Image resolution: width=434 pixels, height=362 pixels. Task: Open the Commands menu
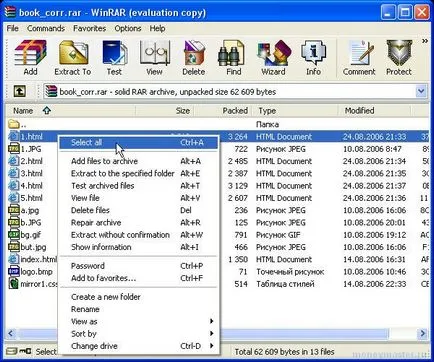(x=46, y=28)
